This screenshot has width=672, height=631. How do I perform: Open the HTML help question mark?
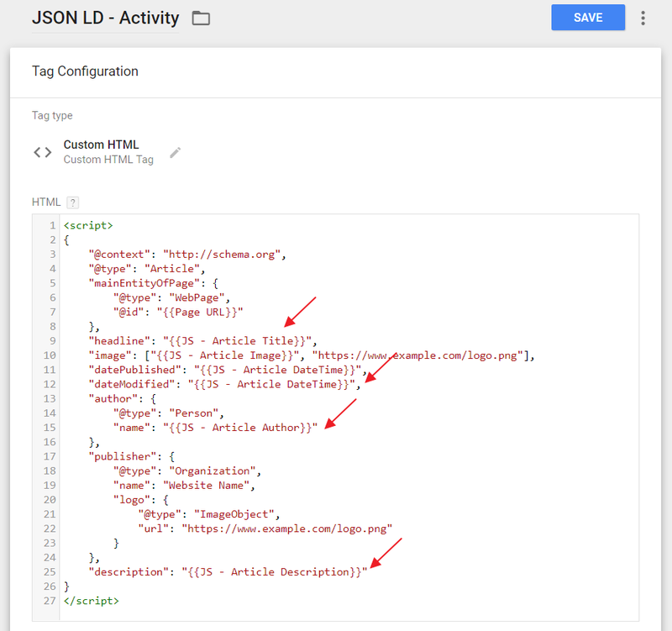[x=73, y=202]
